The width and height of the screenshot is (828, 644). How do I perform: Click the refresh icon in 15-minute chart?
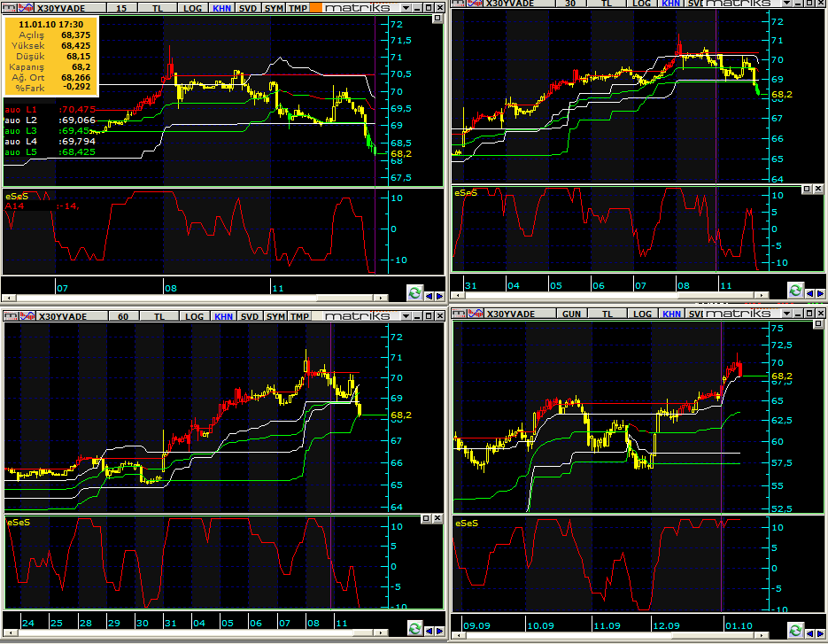click(414, 292)
